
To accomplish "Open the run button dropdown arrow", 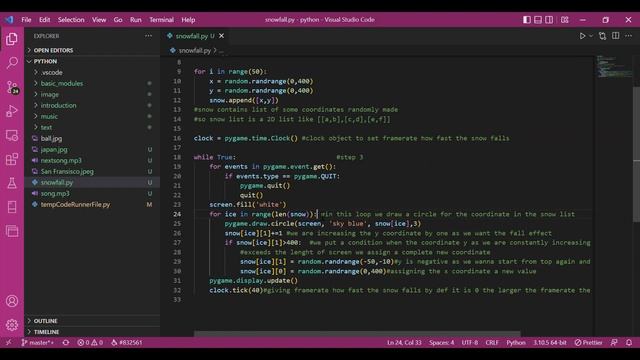I will coord(591,36).
